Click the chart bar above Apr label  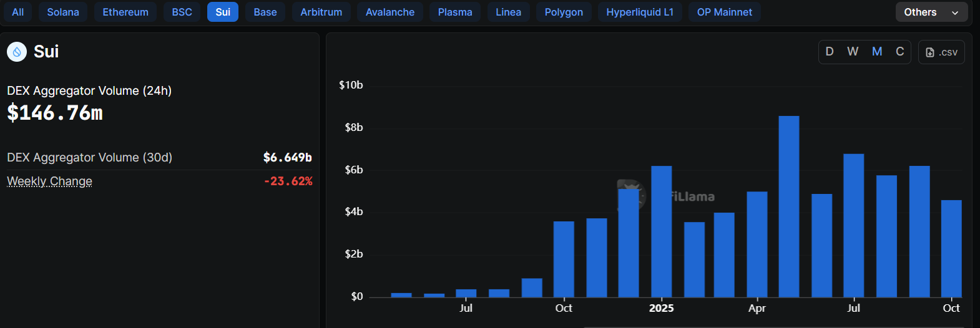click(757, 244)
